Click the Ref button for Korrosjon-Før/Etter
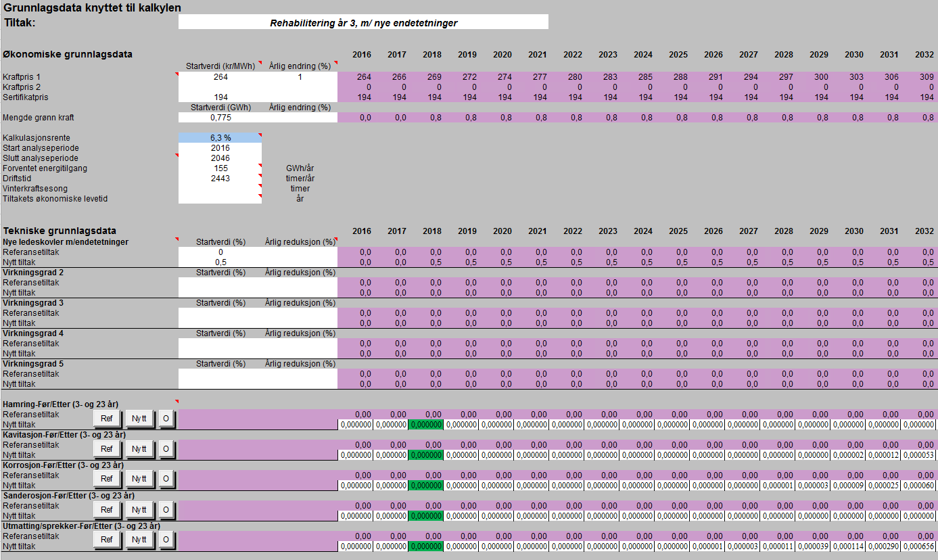 coord(107,480)
